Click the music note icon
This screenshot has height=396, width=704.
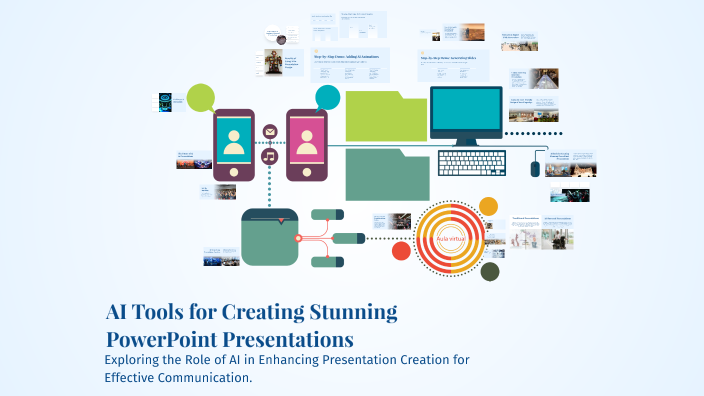[269, 157]
